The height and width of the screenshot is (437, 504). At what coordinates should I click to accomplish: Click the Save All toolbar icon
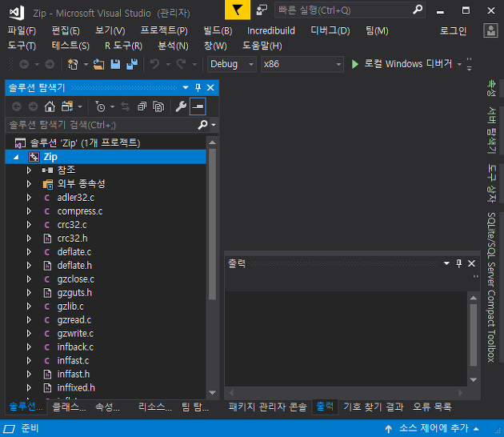coord(132,64)
